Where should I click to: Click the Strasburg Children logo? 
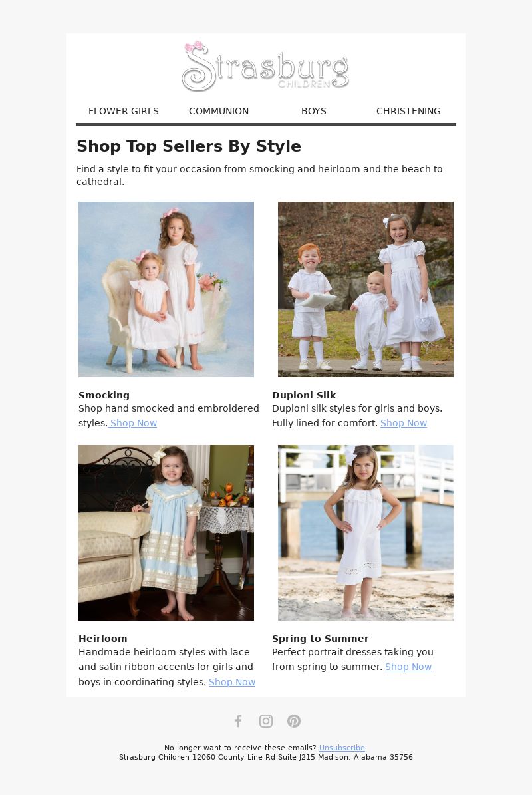pos(265,67)
